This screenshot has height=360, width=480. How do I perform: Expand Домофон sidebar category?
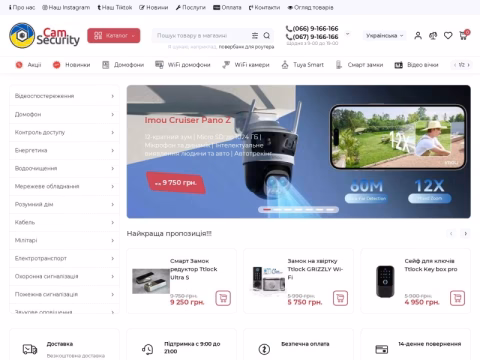coord(64,114)
